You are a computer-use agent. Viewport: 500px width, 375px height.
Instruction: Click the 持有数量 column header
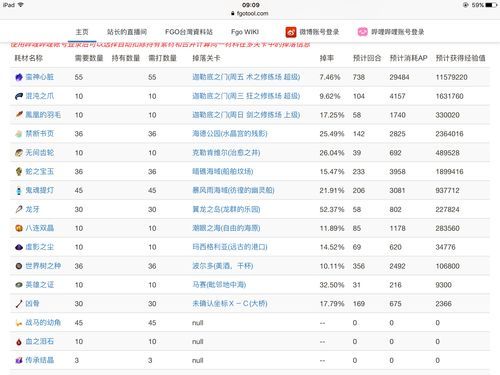(126, 58)
